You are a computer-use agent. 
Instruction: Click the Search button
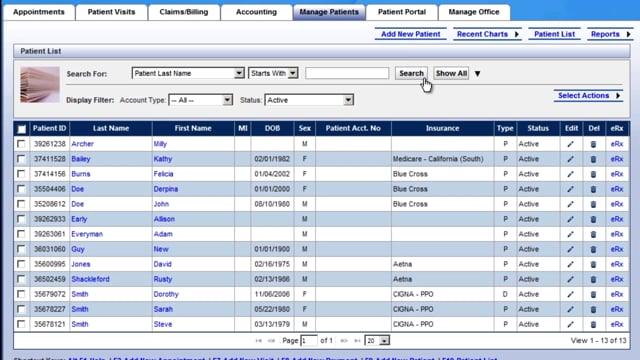tap(411, 73)
